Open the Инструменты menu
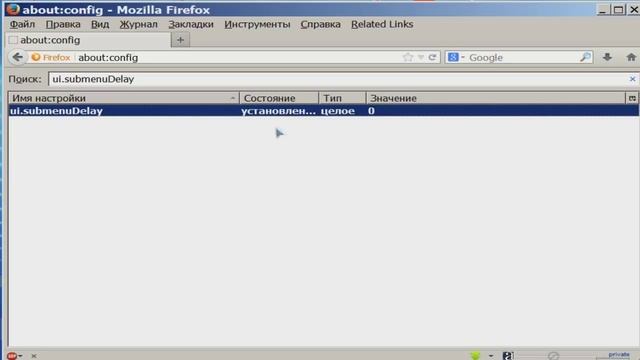 click(x=257, y=24)
